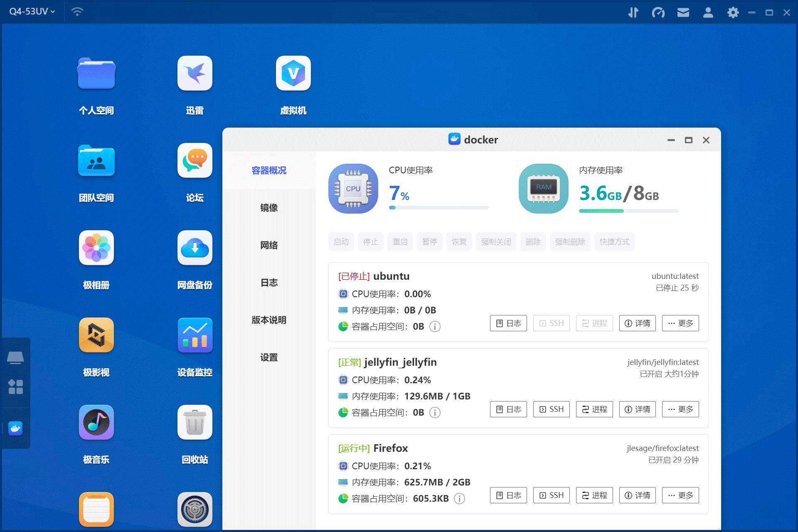The height and width of the screenshot is (532, 798).
Task: Click the desktop drive icon in left dock
Action: click(x=15, y=357)
